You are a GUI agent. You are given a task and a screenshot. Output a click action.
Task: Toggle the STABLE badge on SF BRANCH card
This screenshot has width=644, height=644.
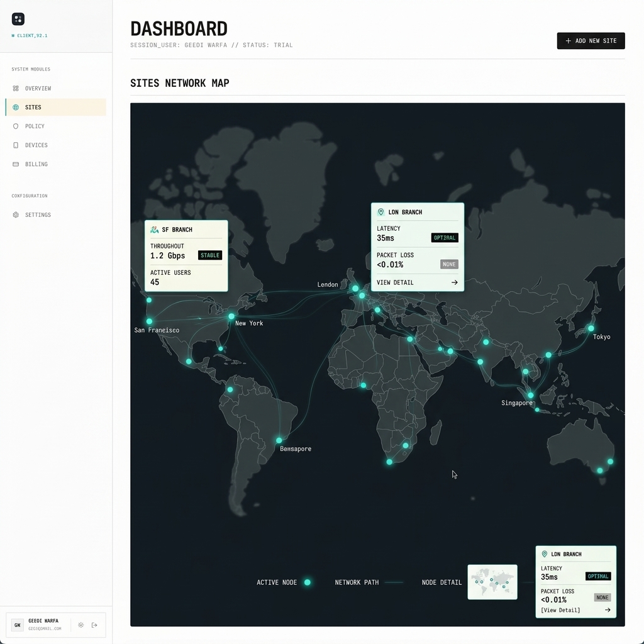click(x=209, y=255)
